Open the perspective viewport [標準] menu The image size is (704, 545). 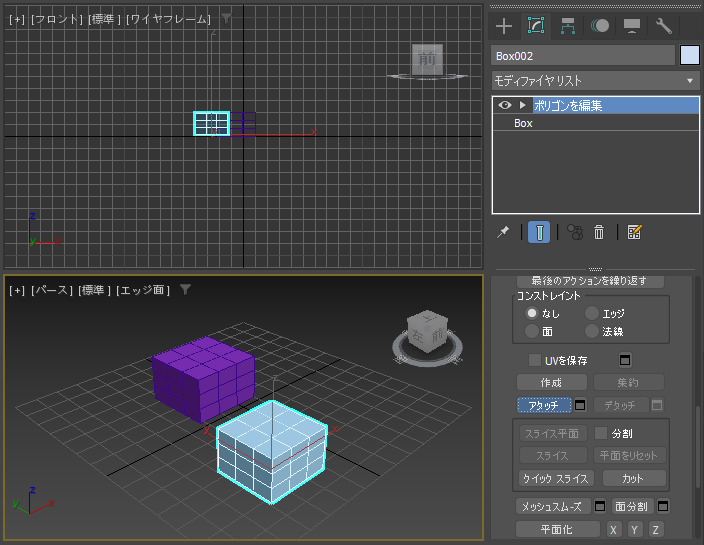click(x=94, y=290)
